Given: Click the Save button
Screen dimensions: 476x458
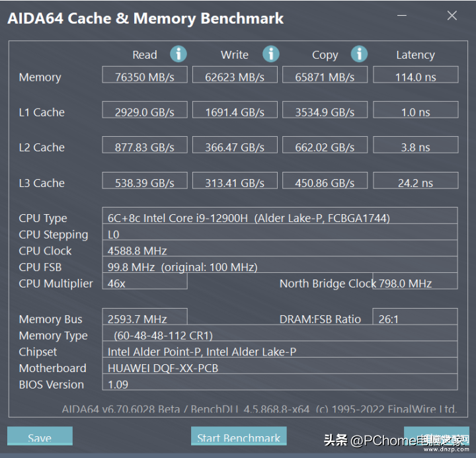Looking at the screenshot, I should pyautogui.click(x=40, y=436).
